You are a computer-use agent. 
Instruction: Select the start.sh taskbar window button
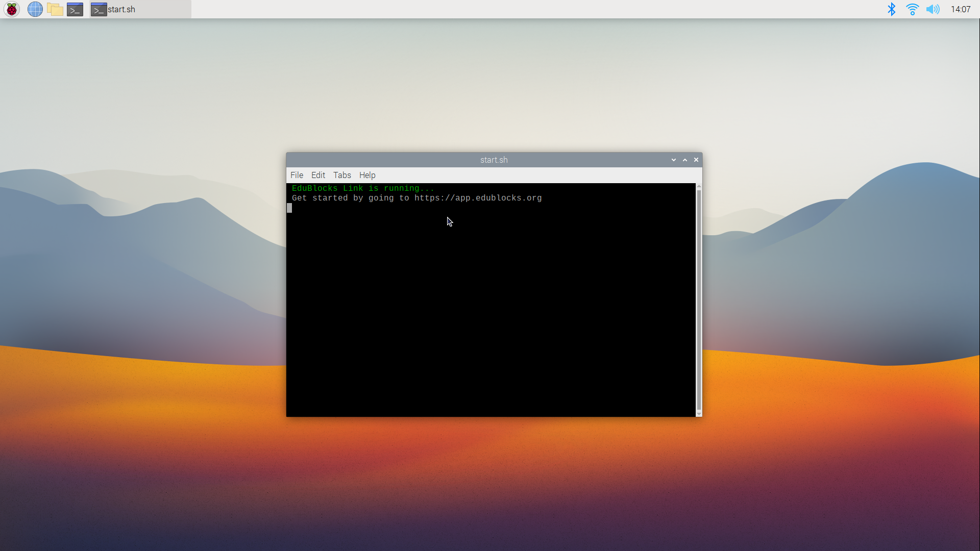point(140,9)
